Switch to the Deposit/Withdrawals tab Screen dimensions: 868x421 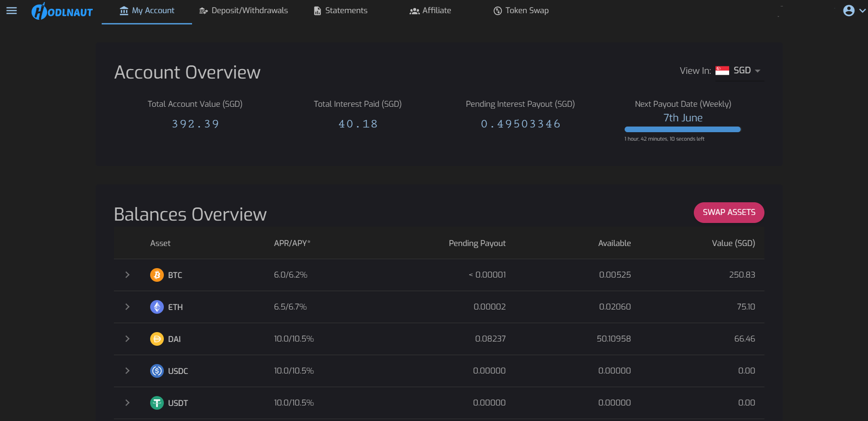coord(243,10)
